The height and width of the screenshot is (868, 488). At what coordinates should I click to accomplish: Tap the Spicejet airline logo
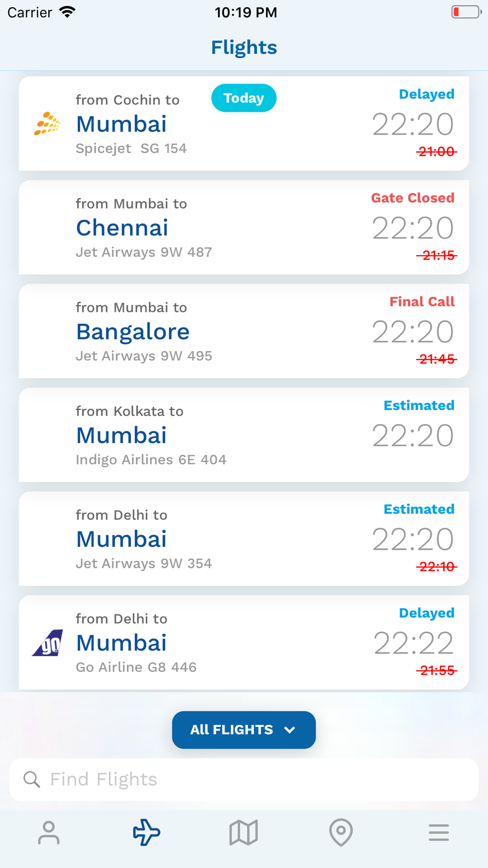coord(47,124)
